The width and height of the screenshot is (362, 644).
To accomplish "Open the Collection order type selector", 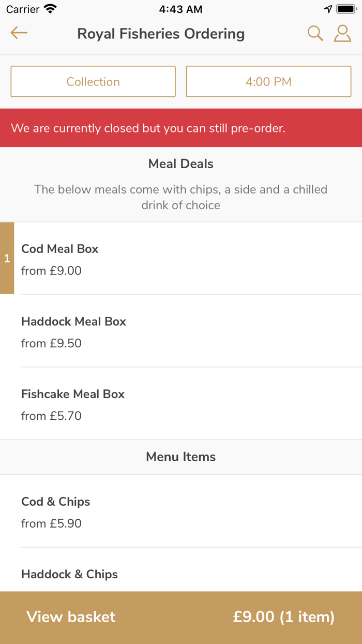I will click(93, 81).
